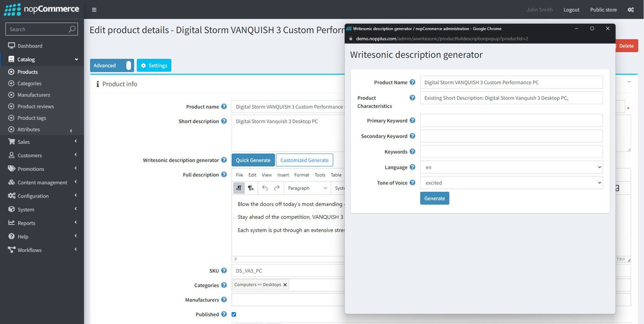Click help icon next to Secondary Keyword
This screenshot has width=644, height=324.
pyautogui.click(x=412, y=136)
